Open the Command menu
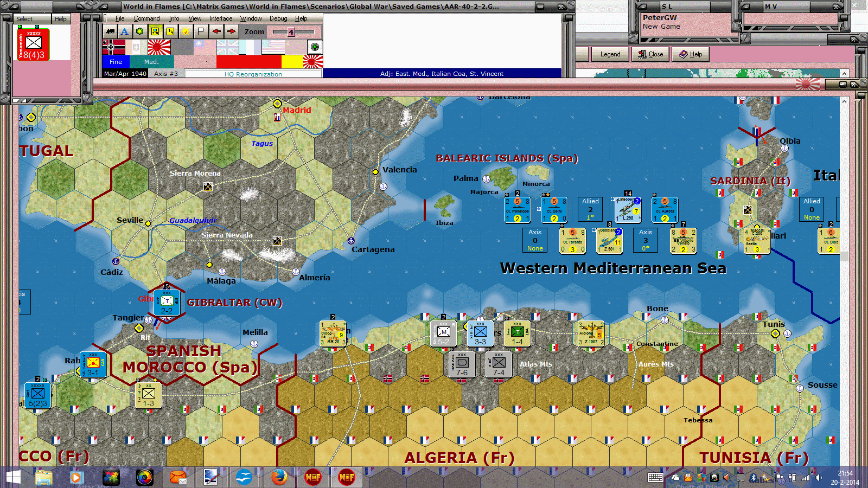 point(146,18)
